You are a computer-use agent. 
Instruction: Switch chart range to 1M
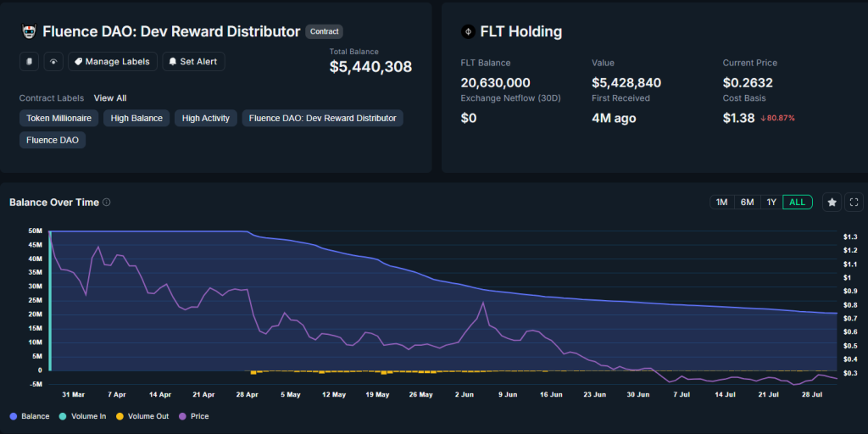(x=721, y=202)
